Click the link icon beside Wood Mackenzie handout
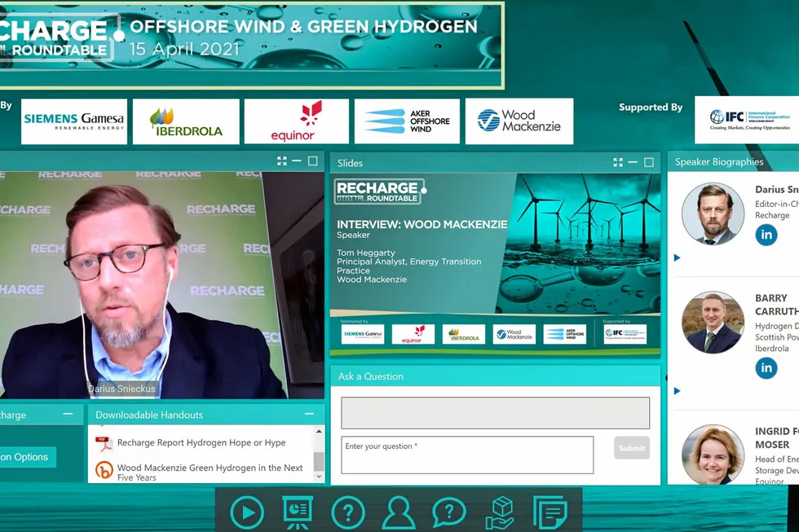Viewport: 799px width, 532px height. (x=104, y=469)
